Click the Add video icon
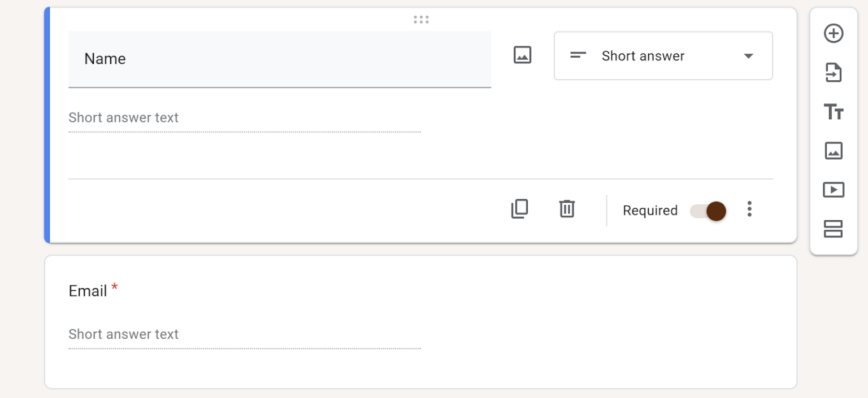The image size is (868, 398). coord(833,190)
